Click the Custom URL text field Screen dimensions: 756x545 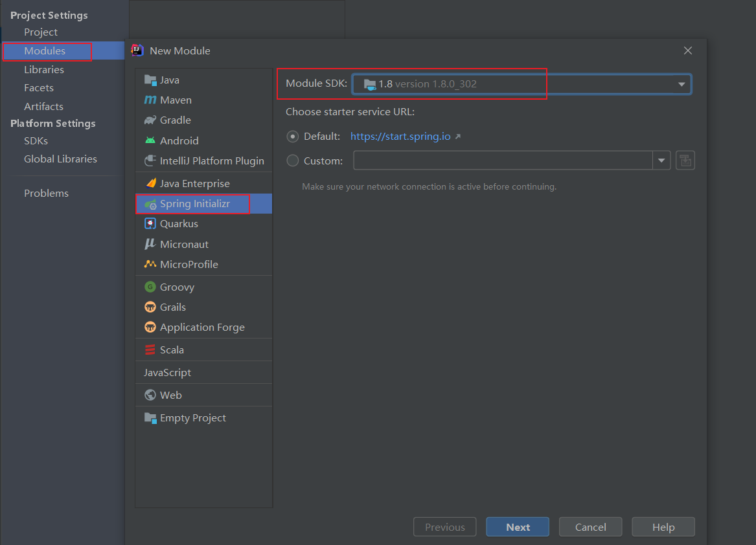[x=503, y=161]
